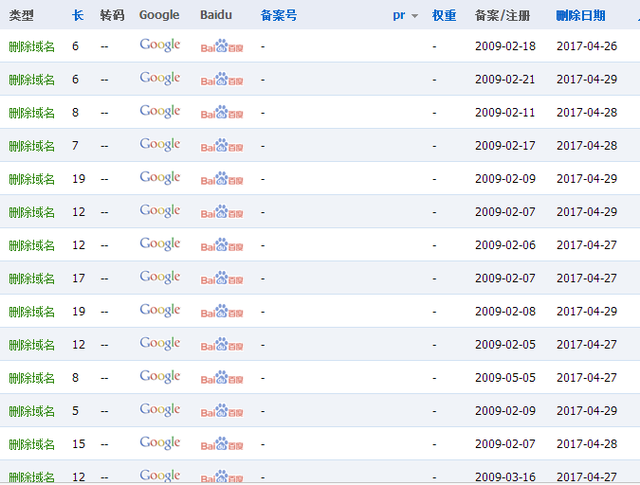The width and height of the screenshot is (640, 485).
Task: Click the length value 7
Action: click(75, 145)
